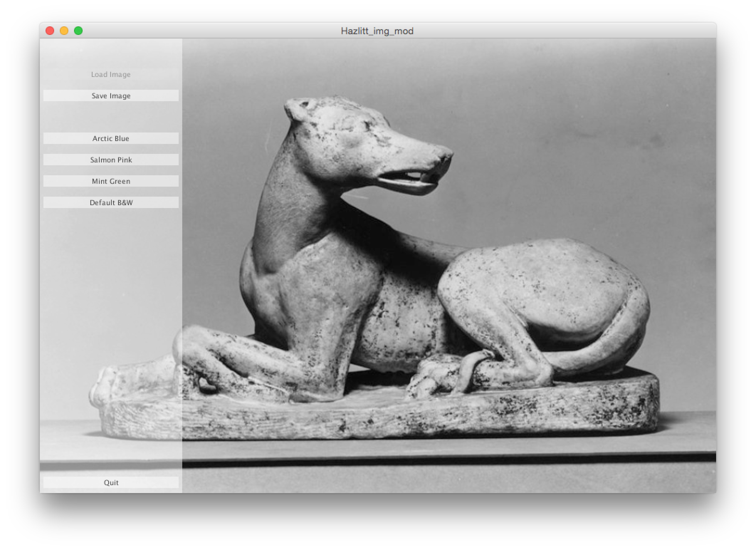Maximize the window with green button
This screenshot has width=756, height=550.
pyautogui.click(x=78, y=31)
